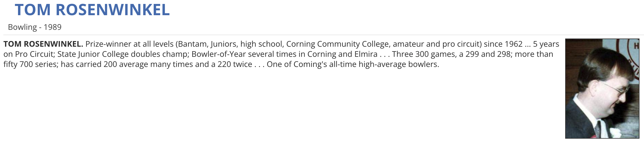
Task: Click the Tom Rosenwinkel portrait photo
Action: (602, 88)
